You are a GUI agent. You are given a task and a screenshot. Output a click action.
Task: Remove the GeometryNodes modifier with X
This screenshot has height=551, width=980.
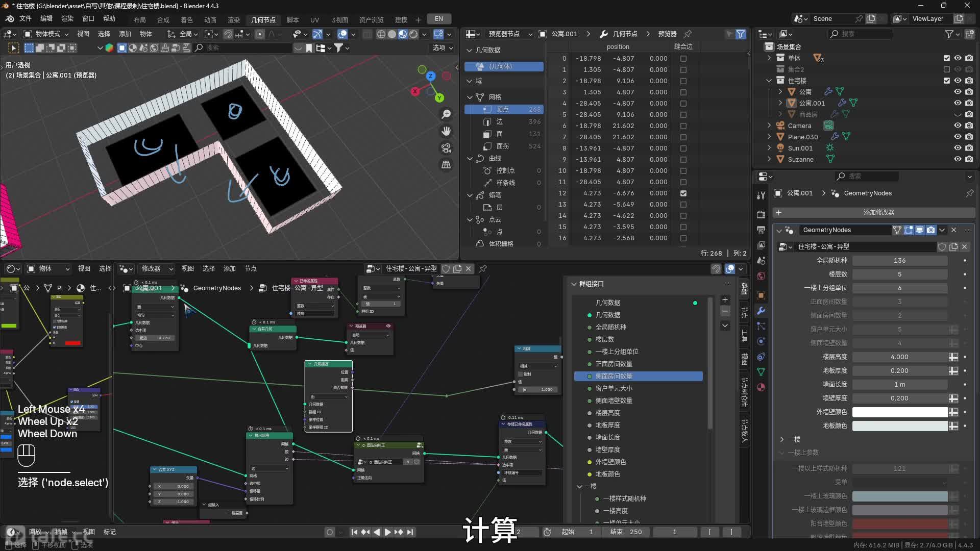pos(953,230)
